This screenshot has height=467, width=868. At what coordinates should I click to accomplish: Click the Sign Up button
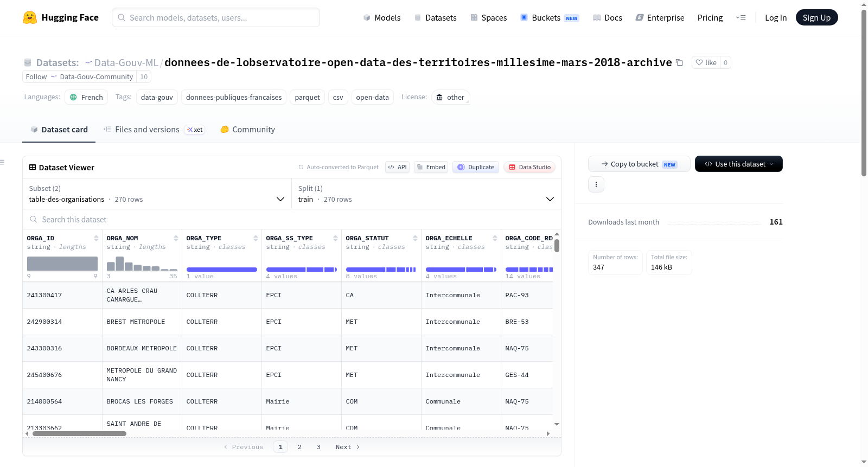click(x=816, y=17)
